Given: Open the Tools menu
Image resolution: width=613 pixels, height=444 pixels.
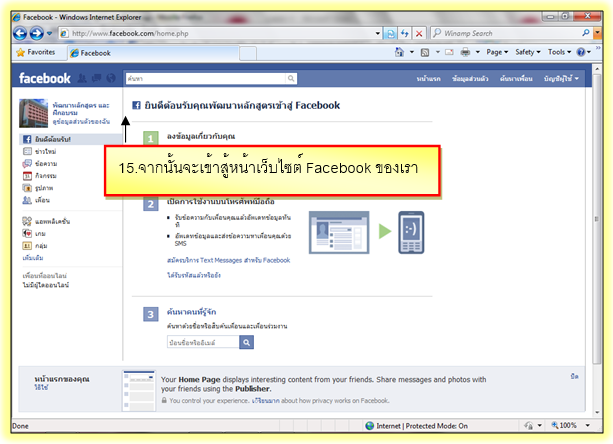Looking at the screenshot, I should pyautogui.click(x=559, y=52).
